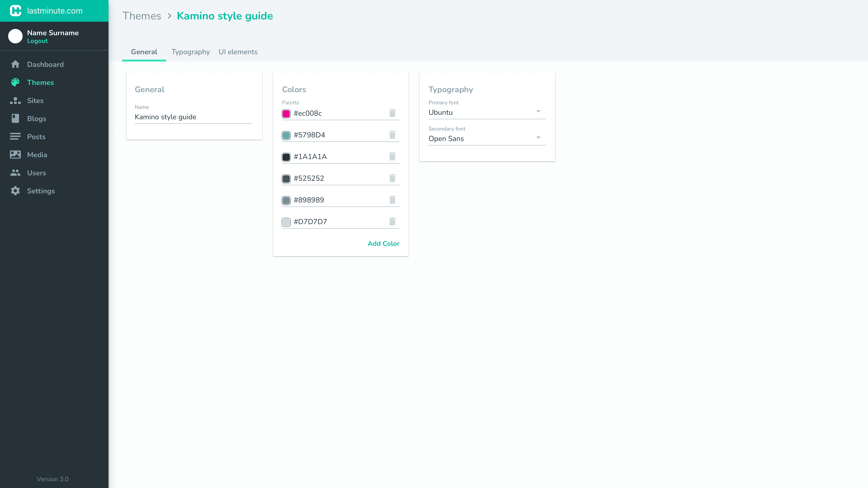
Task: Click the pink #ec008c color swatch
Action: 286,114
